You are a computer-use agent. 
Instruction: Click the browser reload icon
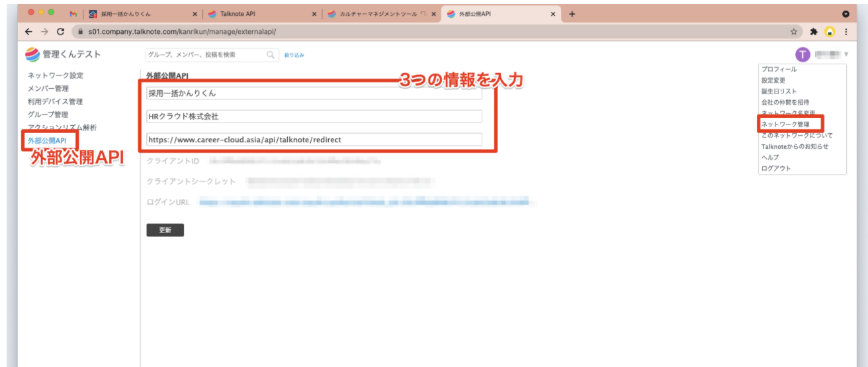coord(61,31)
